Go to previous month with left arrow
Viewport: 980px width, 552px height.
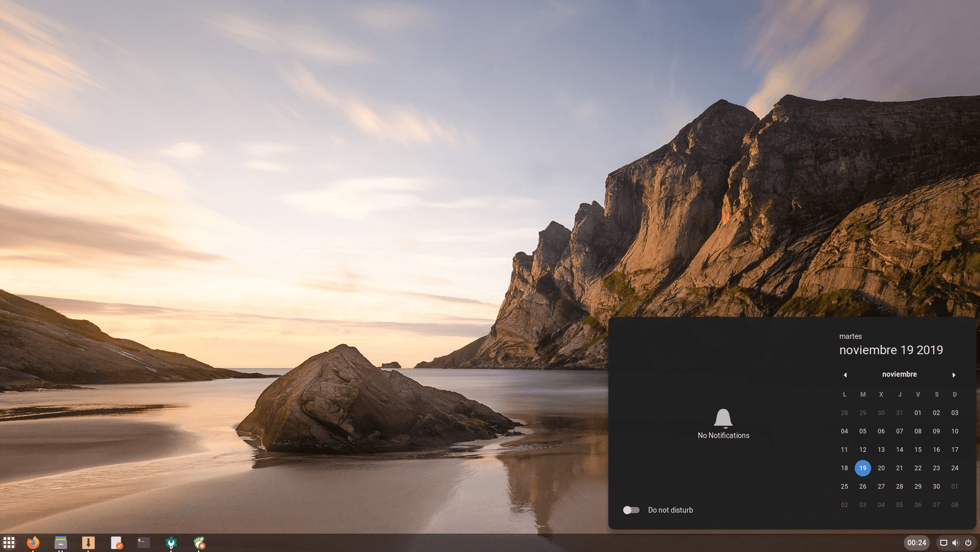(845, 375)
